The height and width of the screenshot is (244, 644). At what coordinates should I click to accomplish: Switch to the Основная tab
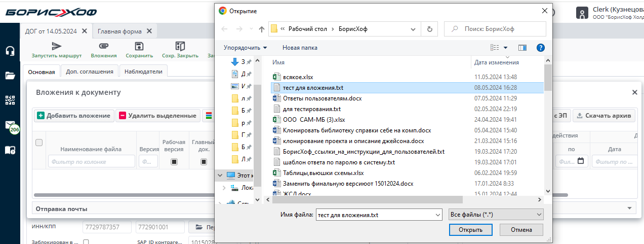coord(42,72)
